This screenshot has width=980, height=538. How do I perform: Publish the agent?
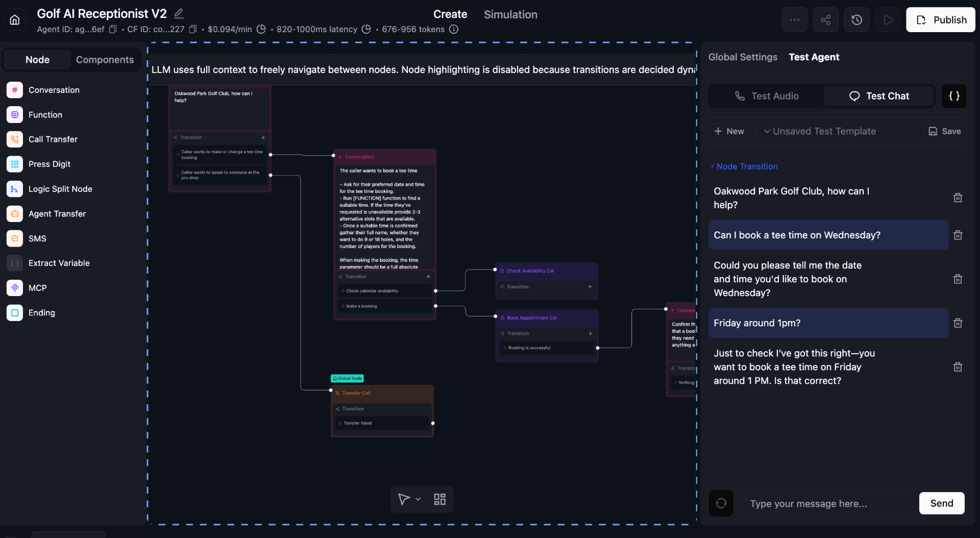pos(940,20)
